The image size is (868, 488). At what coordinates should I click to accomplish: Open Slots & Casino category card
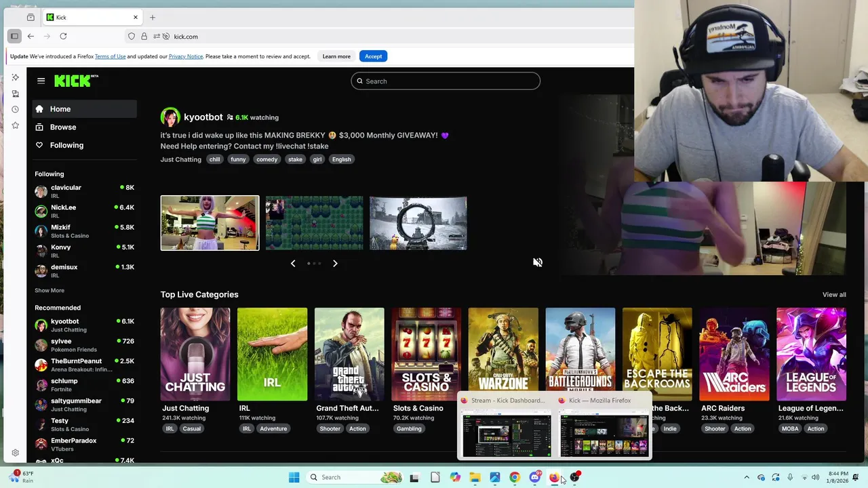[x=427, y=354]
